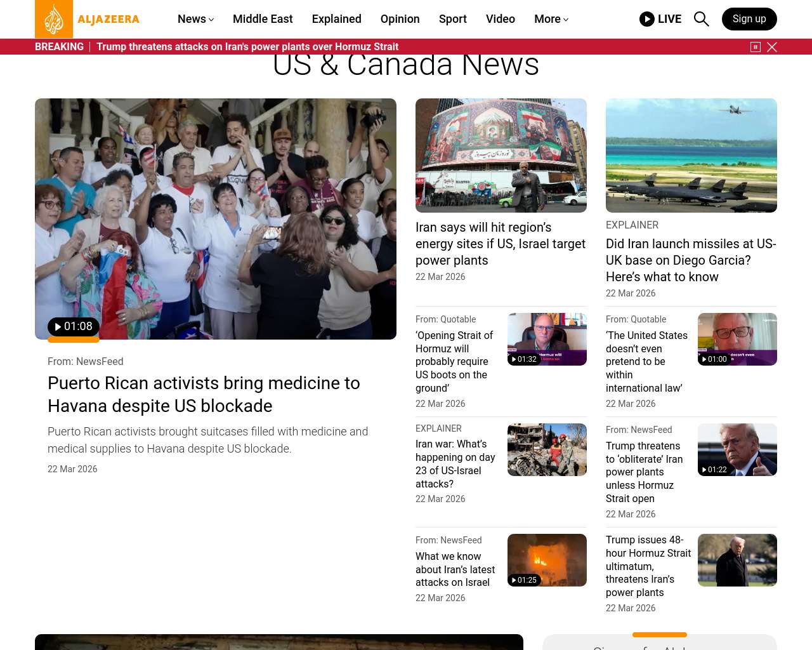Open Puerto Rican activists bring medicine headline
812x650 pixels.
204,394
